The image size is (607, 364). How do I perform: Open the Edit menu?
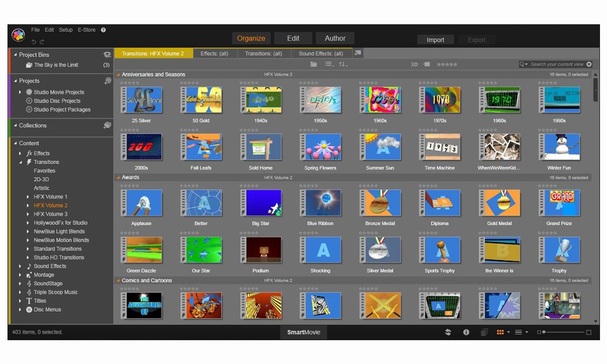49,30
